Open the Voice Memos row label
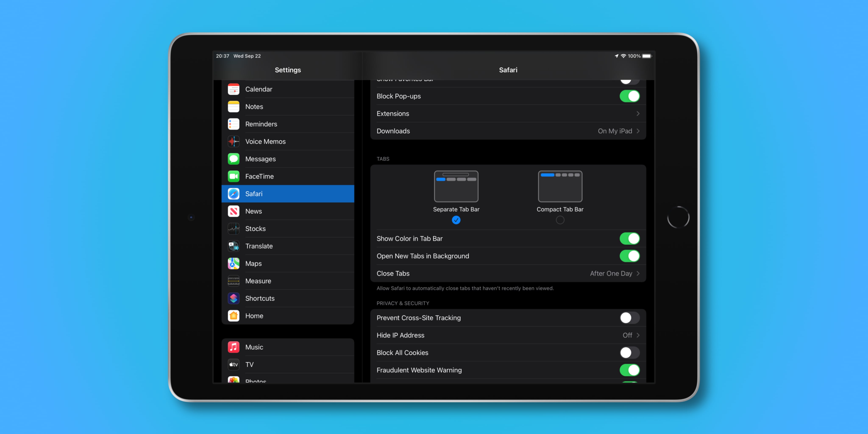 tap(265, 142)
